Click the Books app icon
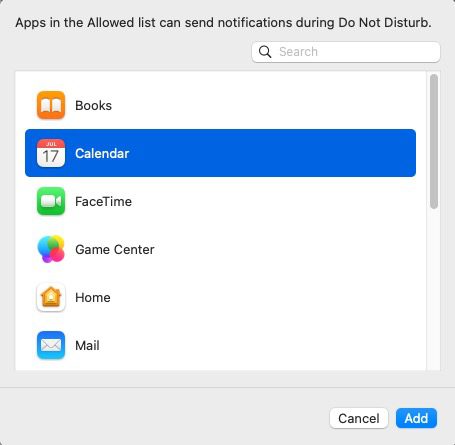Screen dimensions: 455x445 [51, 105]
